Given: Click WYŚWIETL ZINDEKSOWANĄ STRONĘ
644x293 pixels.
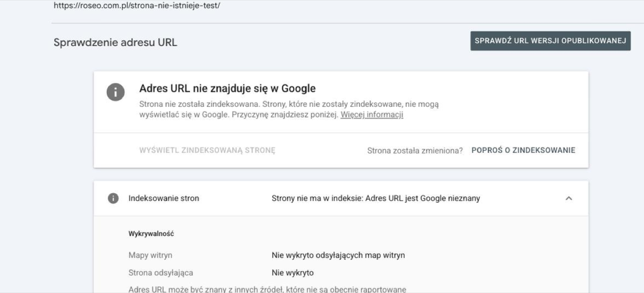Looking at the screenshot, I should coord(207,150).
